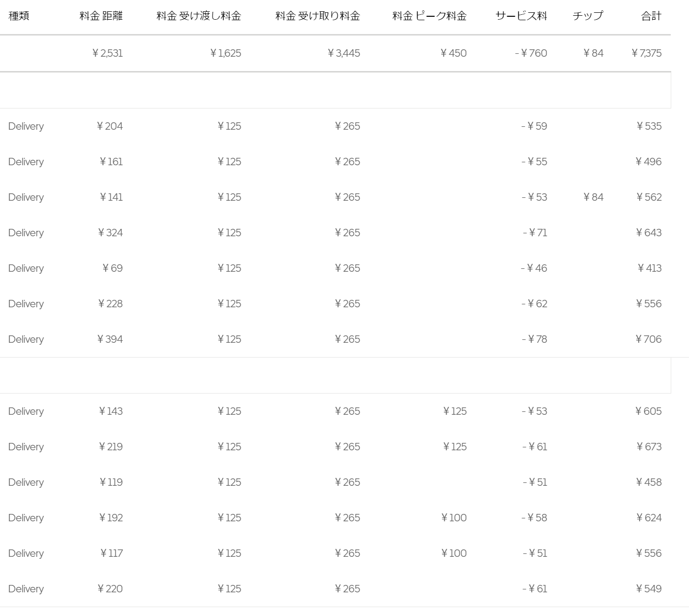Click the -¥61 service fee in the ¥549 row
689x616 pixels.
(535, 589)
